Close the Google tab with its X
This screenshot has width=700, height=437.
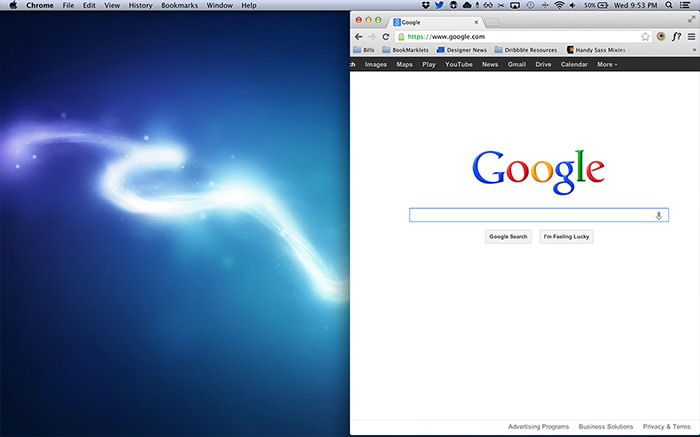click(x=476, y=22)
